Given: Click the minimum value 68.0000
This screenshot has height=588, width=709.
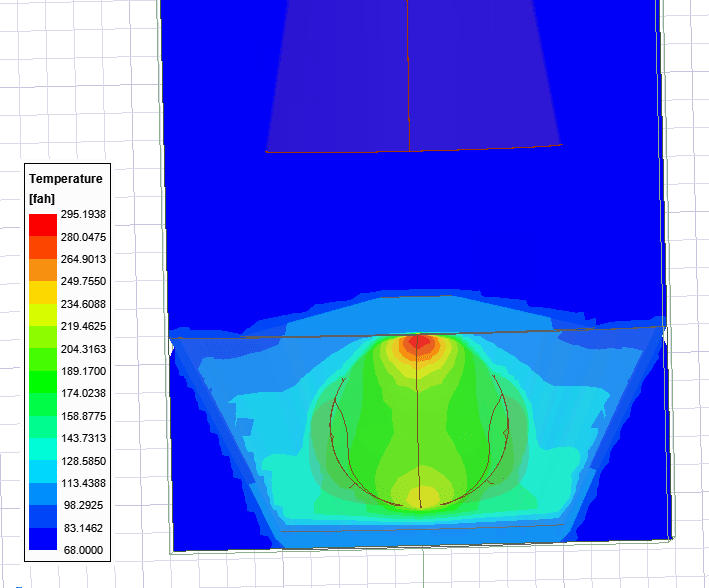Looking at the screenshot, I should (x=83, y=550).
